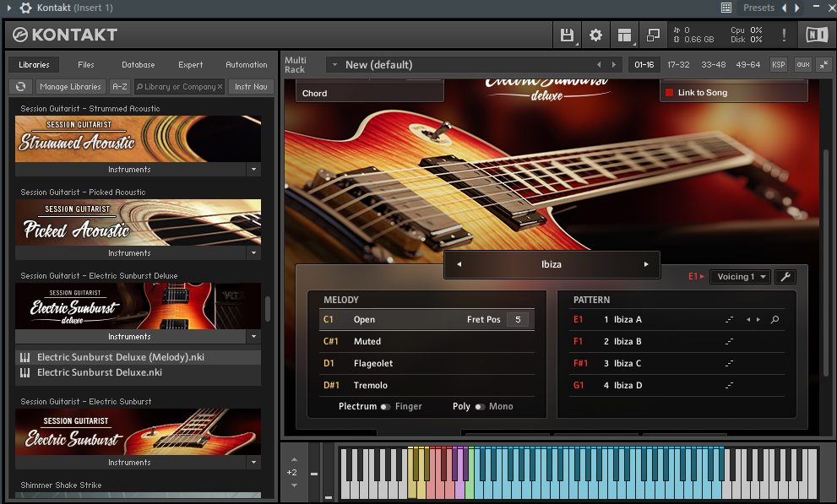
Task: Click the library list scrollbar
Action: (x=268, y=308)
